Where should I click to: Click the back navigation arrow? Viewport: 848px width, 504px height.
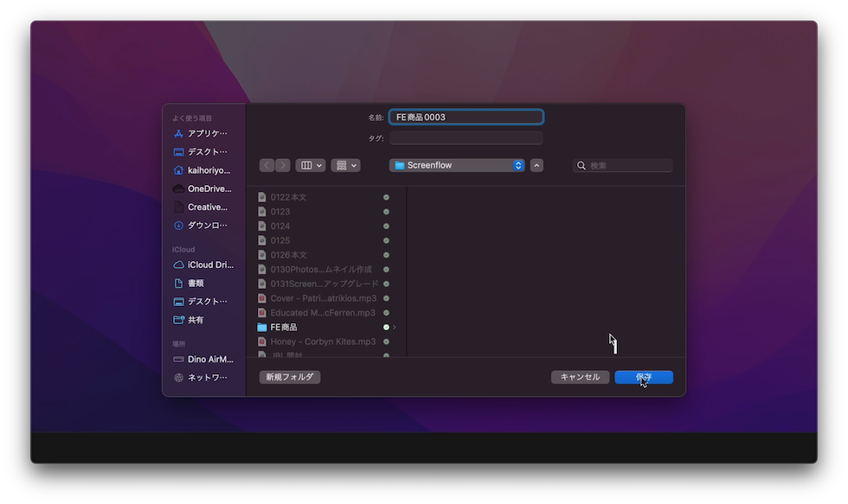267,165
